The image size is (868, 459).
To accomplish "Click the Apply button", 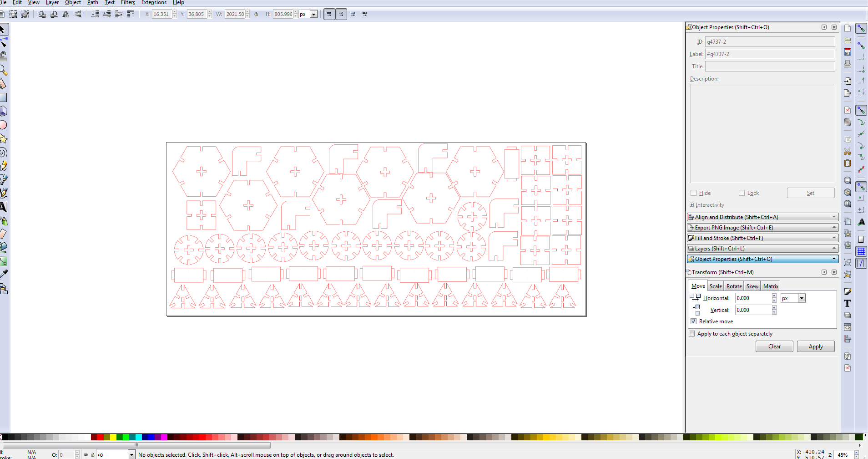I will 816,347.
